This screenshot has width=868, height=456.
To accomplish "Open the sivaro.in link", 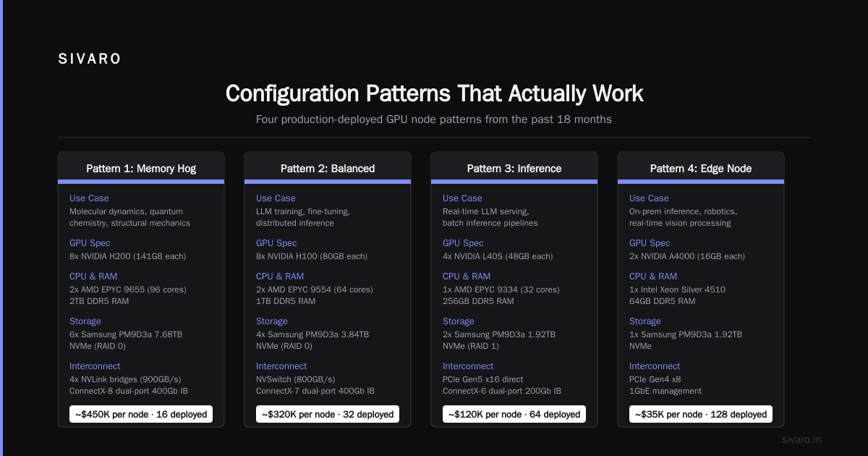I will click(802, 439).
